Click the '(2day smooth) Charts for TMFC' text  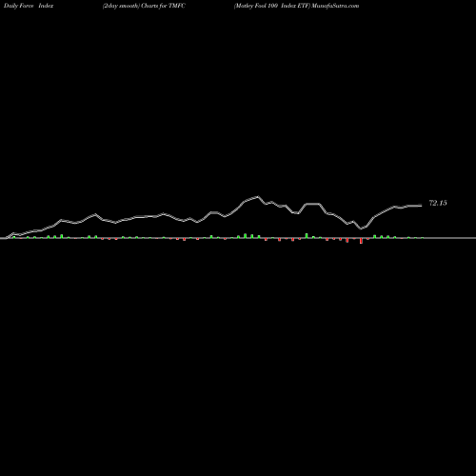[x=144, y=6]
